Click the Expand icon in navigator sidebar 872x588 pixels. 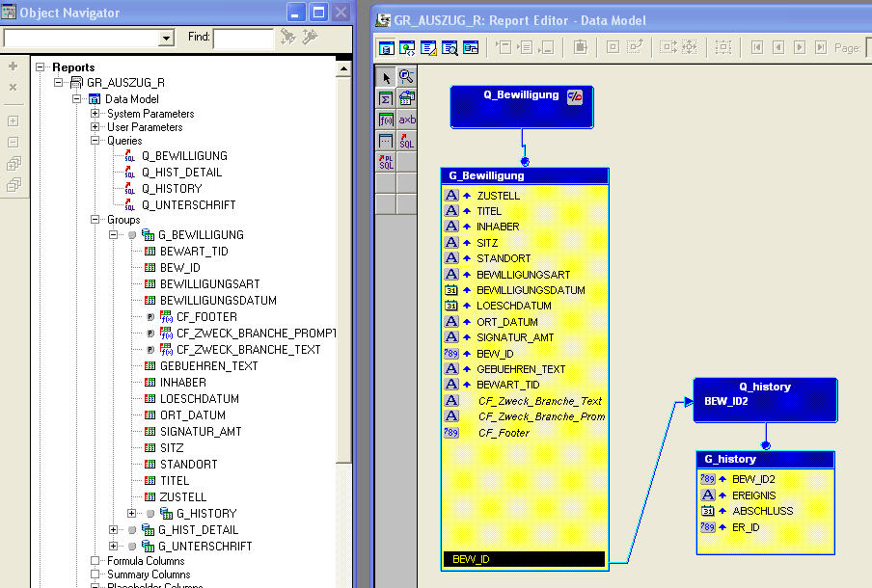click(x=14, y=120)
